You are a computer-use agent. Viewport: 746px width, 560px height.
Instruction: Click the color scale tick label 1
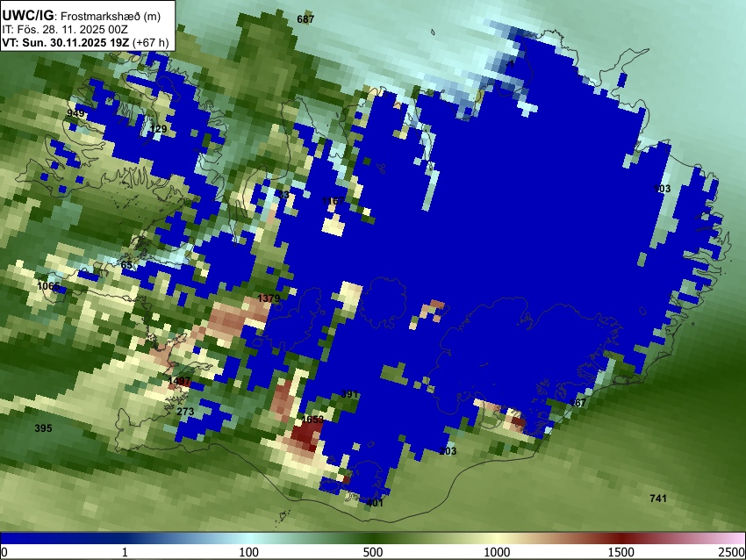coord(125,552)
